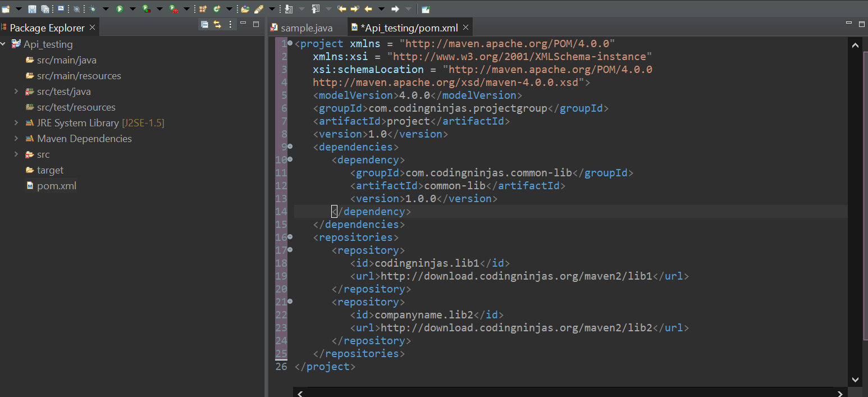The image size is (868, 397).
Task: Select the Skip All Breakpoints icon
Action: pyautogui.click(x=77, y=8)
